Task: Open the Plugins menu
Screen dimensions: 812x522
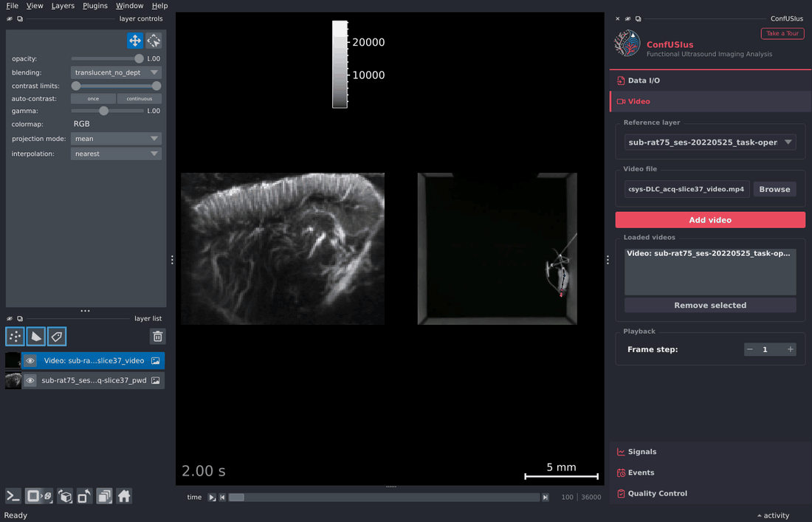Action: point(95,6)
